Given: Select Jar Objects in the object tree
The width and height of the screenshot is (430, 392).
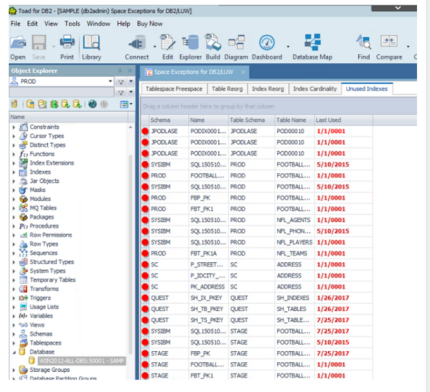Looking at the screenshot, I should click(44, 181).
